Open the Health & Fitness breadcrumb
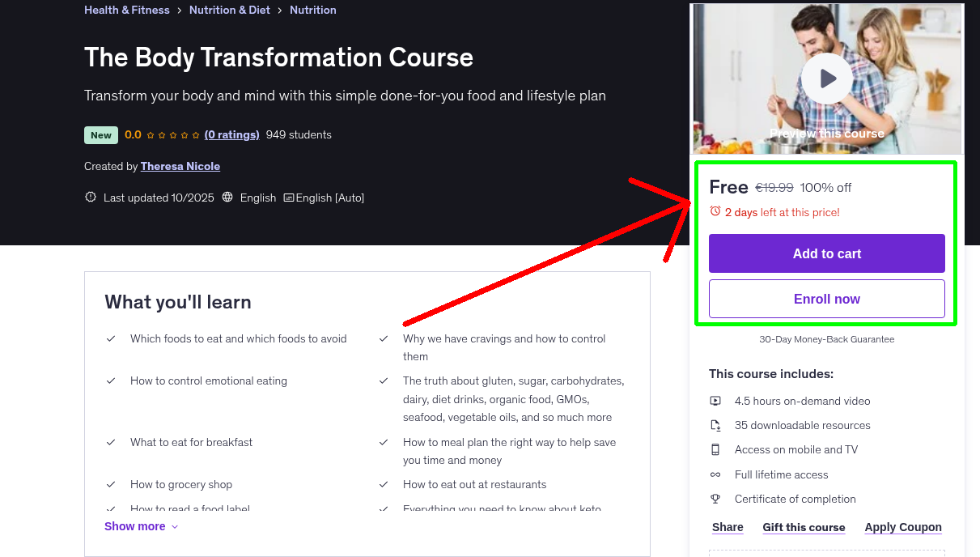 (x=126, y=10)
